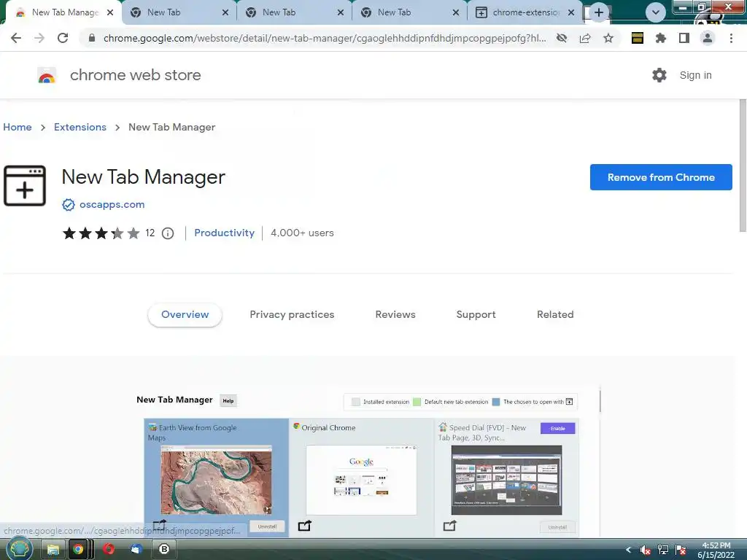
Task: Click the Chrome Web Store rainbow logo
Action: tap(47, 76)
